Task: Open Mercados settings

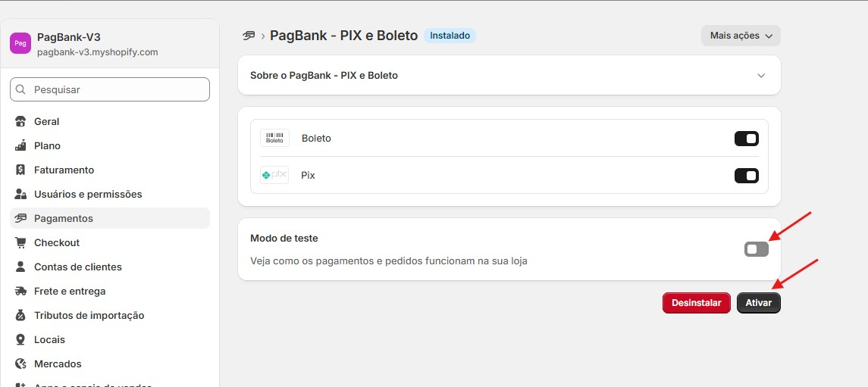Action: [x=110, y=364]
